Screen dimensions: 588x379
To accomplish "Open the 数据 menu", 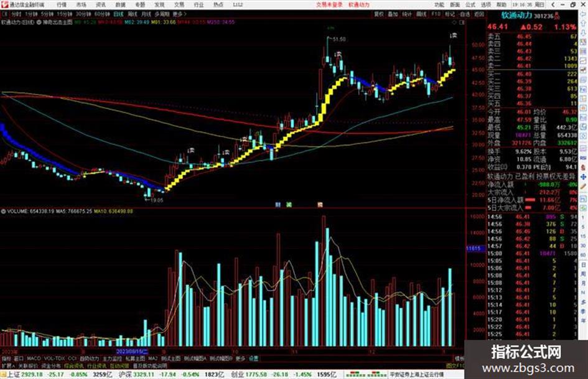I will [120, 4].
